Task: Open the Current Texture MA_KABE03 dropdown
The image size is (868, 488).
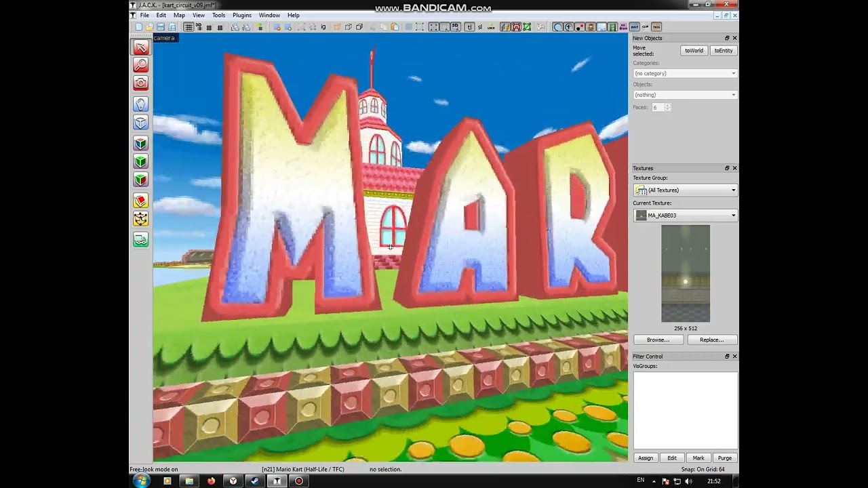Action: (x=685, y=216)
